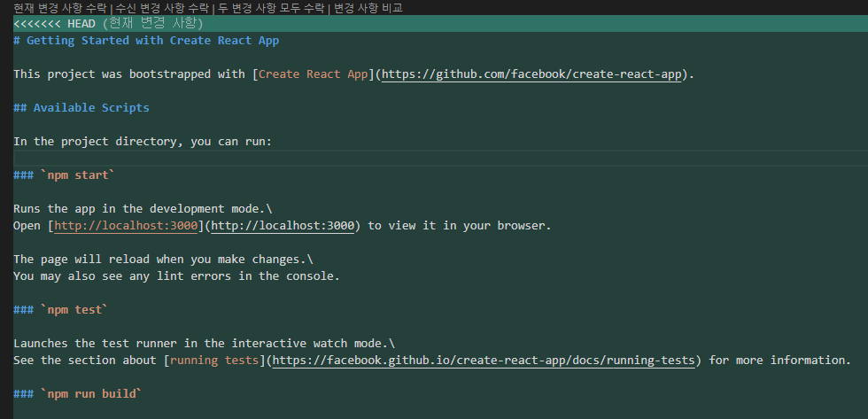Click the '### `npm start`' heading
This screenshot has height=419, width=868.
64,175
